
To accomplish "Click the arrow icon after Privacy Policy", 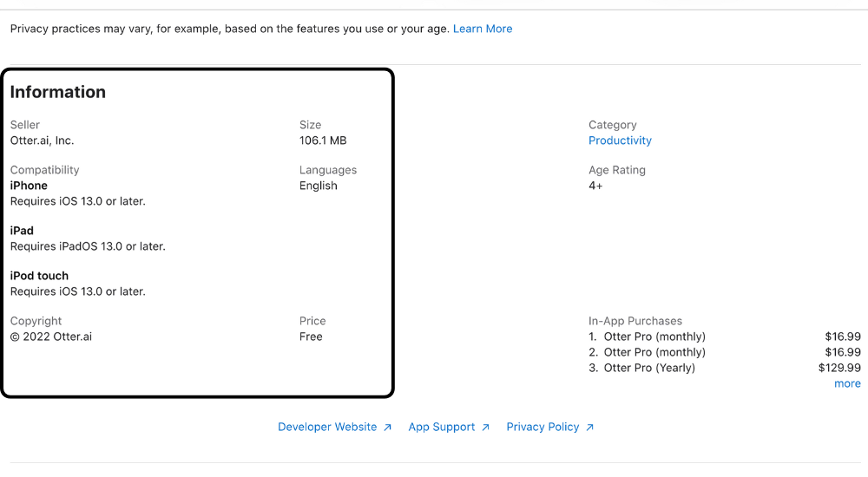I will tap(590, 428).
